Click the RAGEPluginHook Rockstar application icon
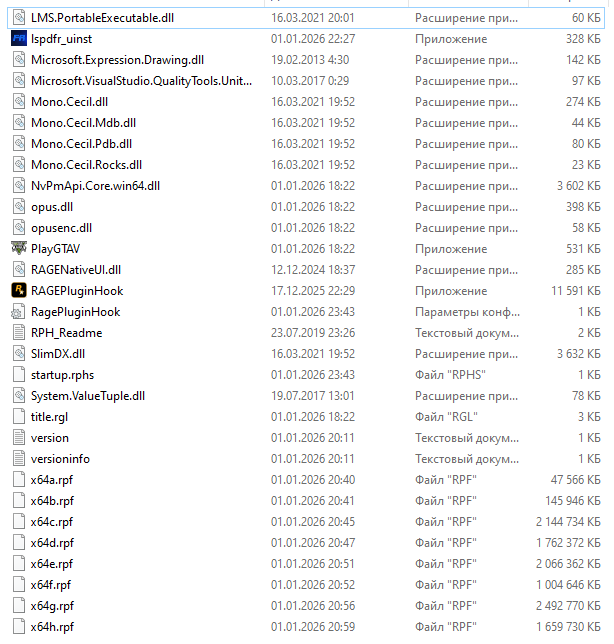The image size is (614, 644). point(19,290)
